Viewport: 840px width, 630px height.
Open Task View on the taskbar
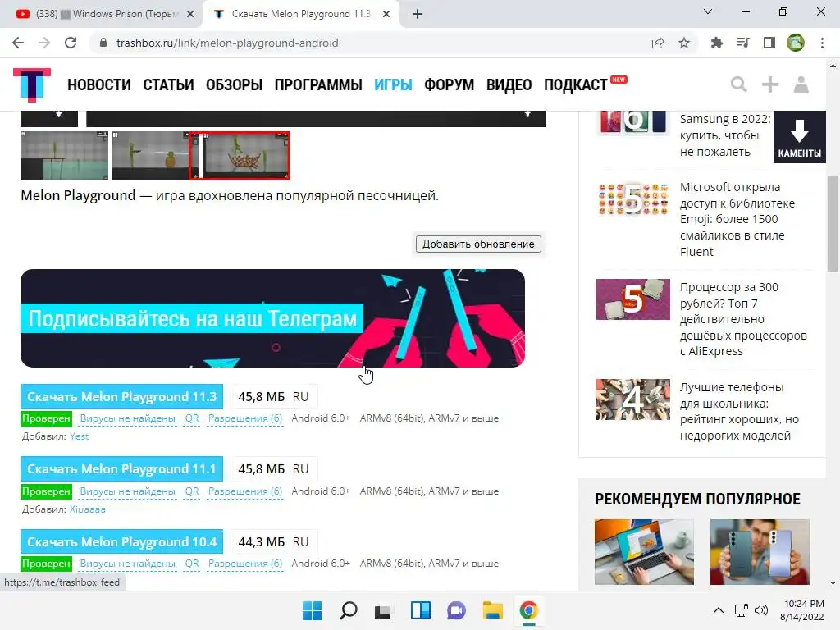point(382,610)
